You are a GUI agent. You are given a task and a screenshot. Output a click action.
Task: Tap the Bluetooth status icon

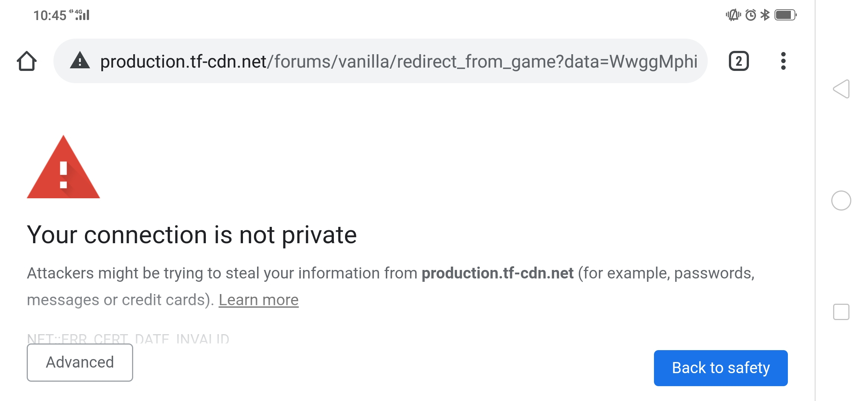click(765, 15)
